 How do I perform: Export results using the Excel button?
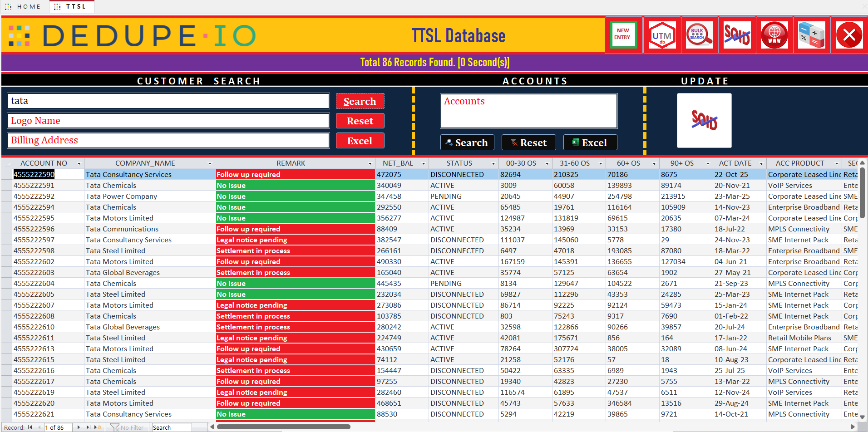tap(360, 140)
